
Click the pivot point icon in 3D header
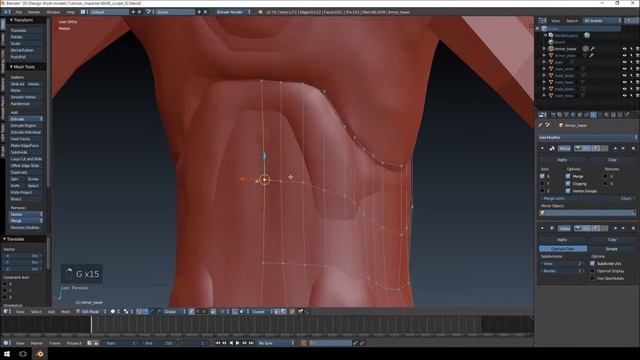(x=126, y=311)
